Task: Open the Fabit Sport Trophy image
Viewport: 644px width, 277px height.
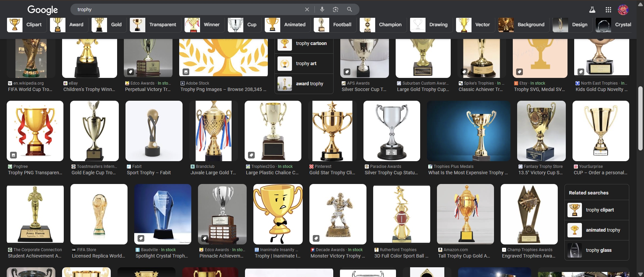Action: tap(154, 131)
